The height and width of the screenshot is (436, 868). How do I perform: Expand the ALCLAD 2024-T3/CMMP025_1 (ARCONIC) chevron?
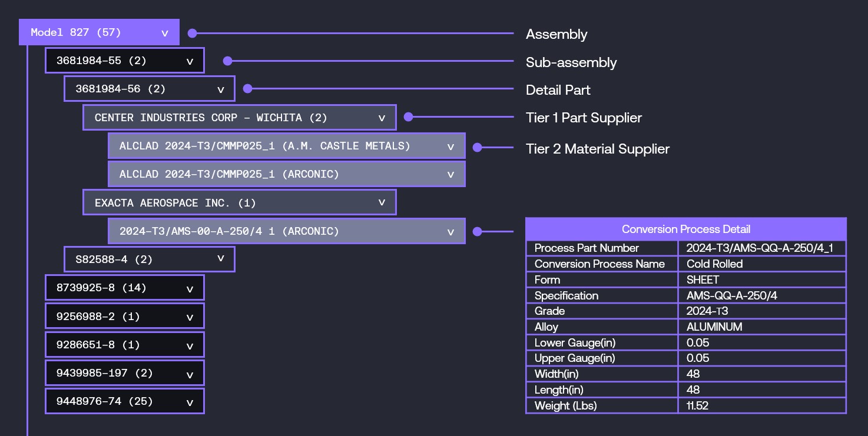point(451,175)
